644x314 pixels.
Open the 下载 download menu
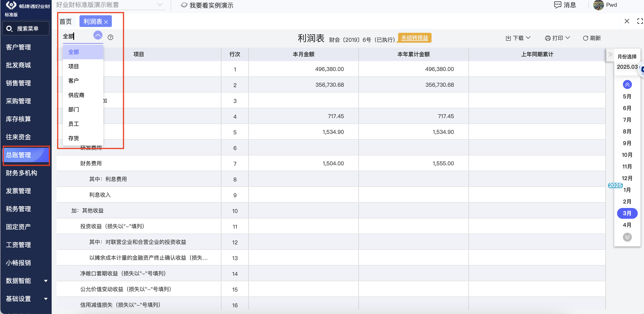[518, 38]
